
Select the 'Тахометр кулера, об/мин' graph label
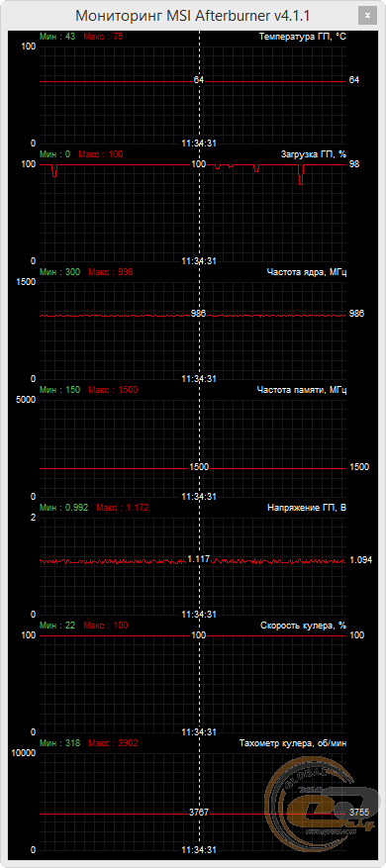(294, 743)
